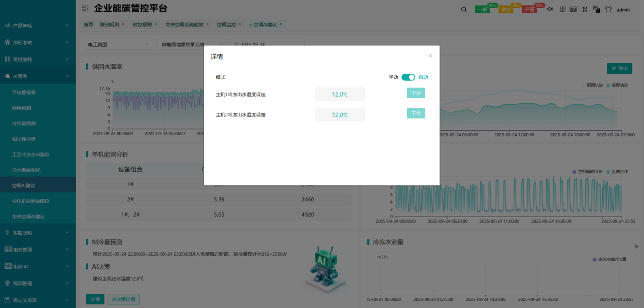Viewport: 644px width, 308px height.
Task: Enter fullscreen with the expand icon
Action: tap(585, 10)
